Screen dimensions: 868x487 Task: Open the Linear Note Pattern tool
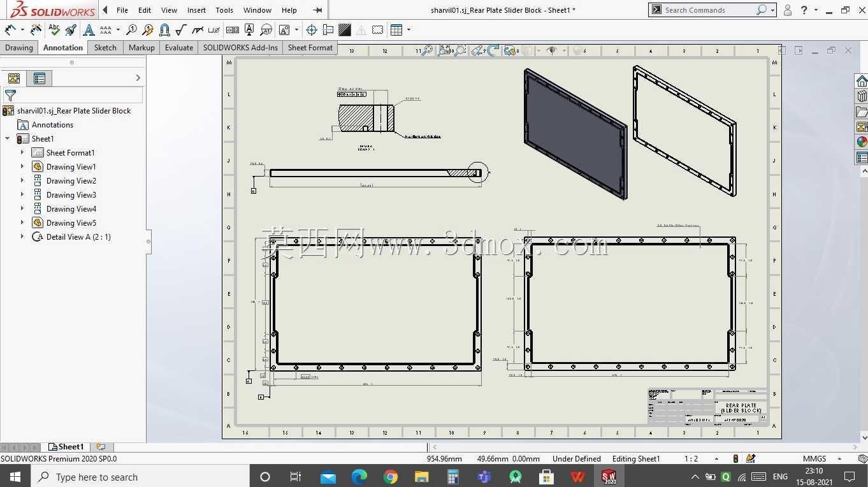click(106, 29)
